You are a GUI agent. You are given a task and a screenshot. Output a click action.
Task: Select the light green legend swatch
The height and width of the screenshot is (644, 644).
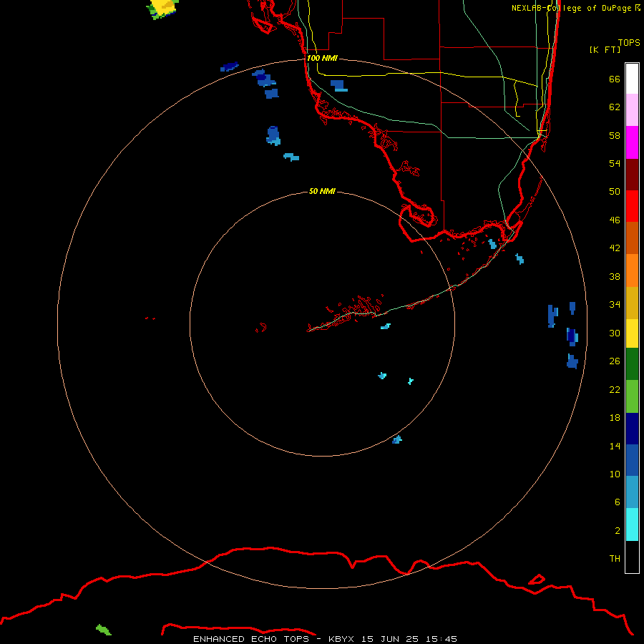point(632,396)
